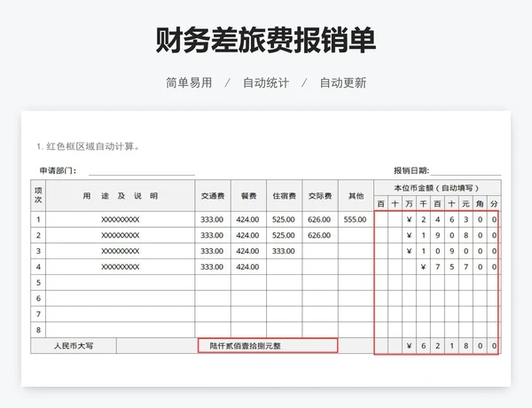The height and width of the screenshot is (408, 532).
Task: Click the empty 餐费 cell in row 8
Action: [x=248, y=330]
